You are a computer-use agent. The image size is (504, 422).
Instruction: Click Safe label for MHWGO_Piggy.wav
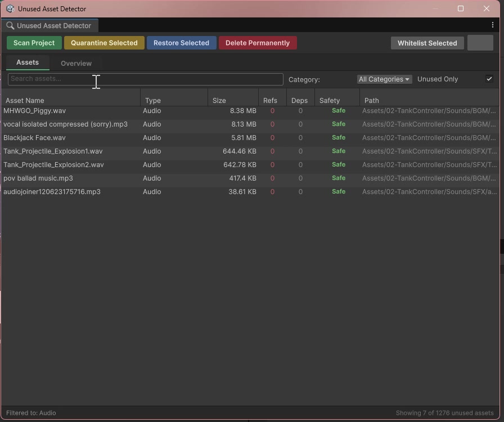pos(339,110)
